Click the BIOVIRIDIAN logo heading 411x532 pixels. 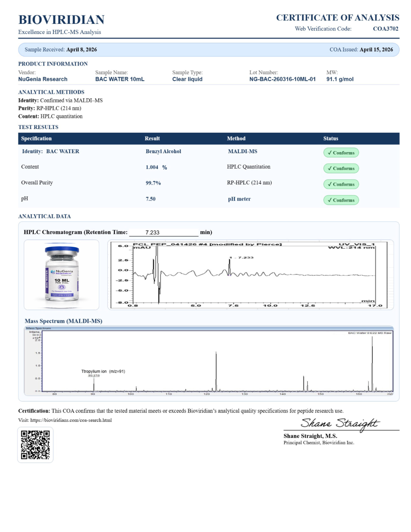click(61, 20)
